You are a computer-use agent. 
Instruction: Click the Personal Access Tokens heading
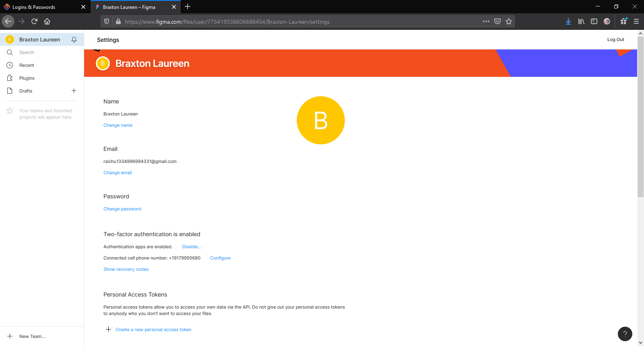click(135, 295)
